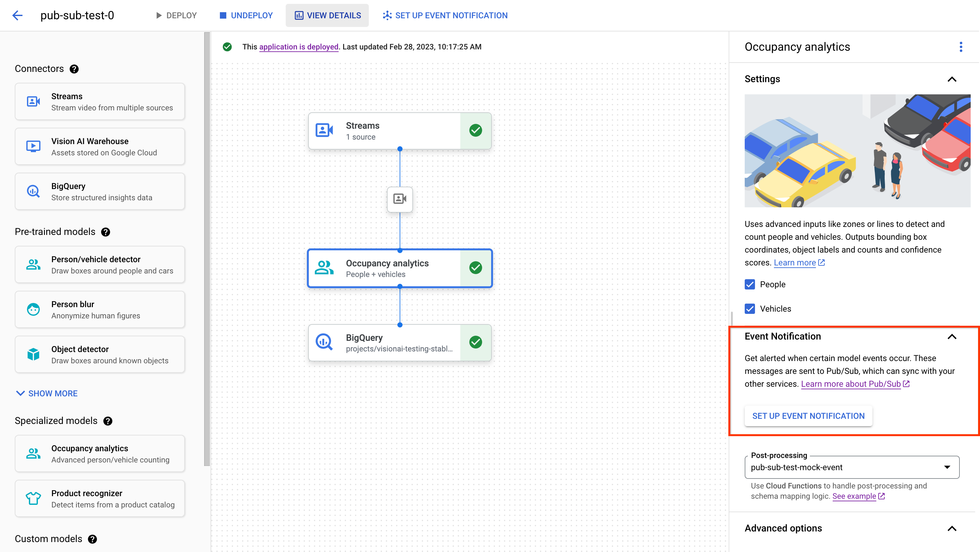
Task: Click the Streams connector icon
Action: pos(34,102)
